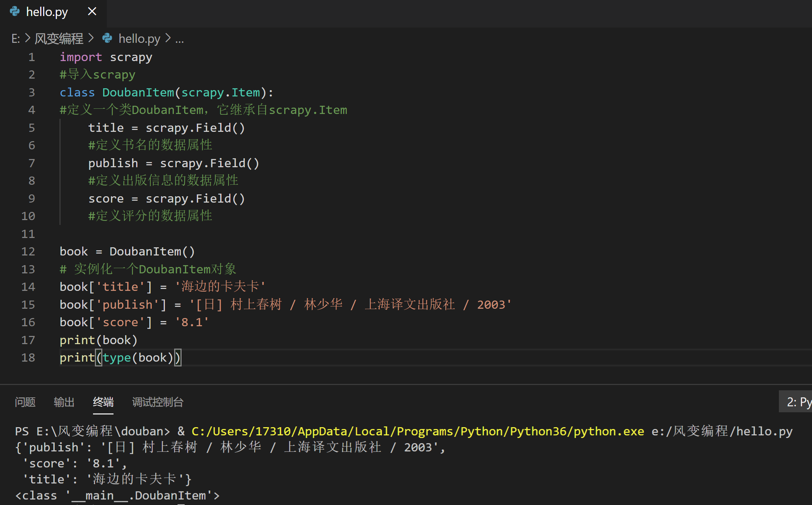This screenshot has height=505, width=812.
Task: Click hello.py in the breadcrumb path
Action: click(x=139, y=38)
